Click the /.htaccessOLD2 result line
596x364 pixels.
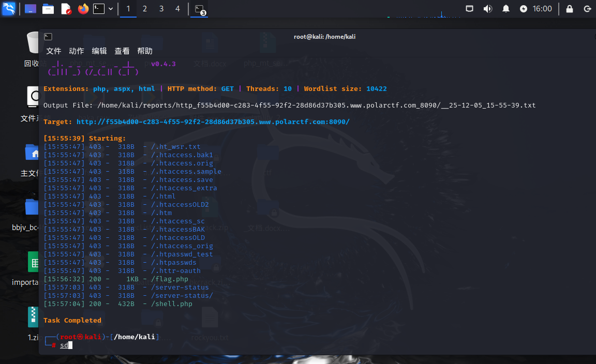pos(126,204)
